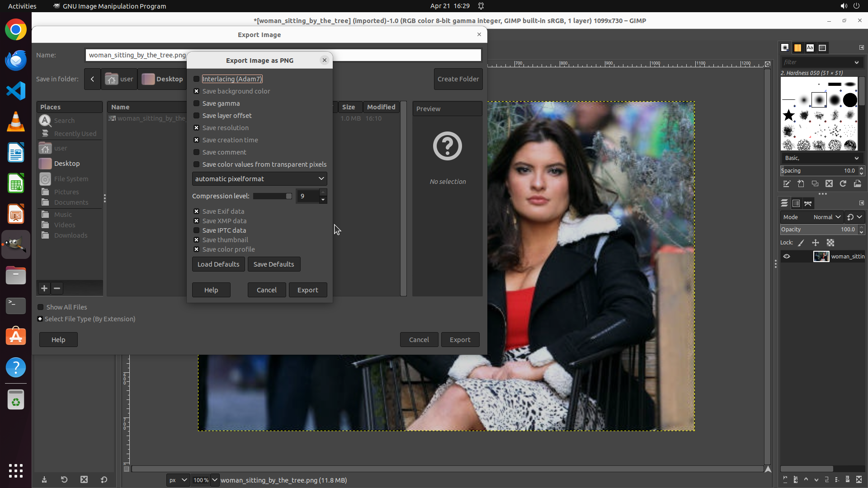
Task: Open the Paths tab icon
Action: click(808, 203)
